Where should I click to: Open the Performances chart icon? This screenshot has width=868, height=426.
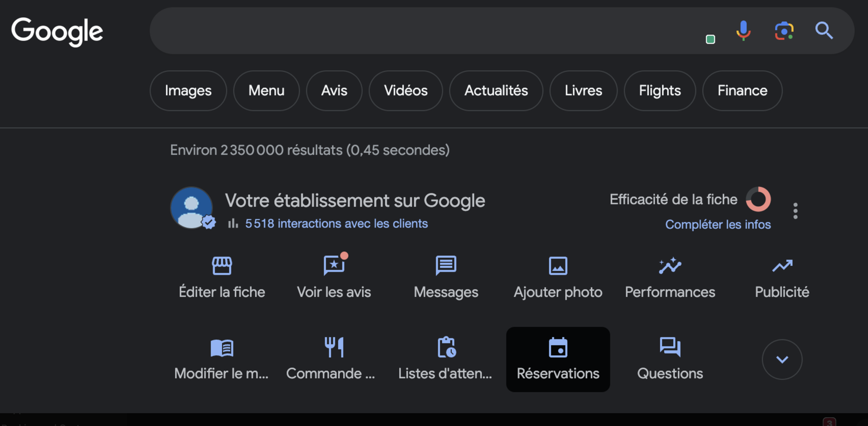pyautogui.click(x=670, y=266)
